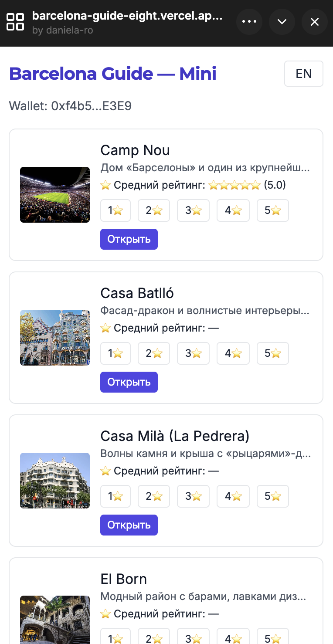Viewport: 333px width, 644px height.
Task: Switch language with the EN toggle
Action: 303,74
